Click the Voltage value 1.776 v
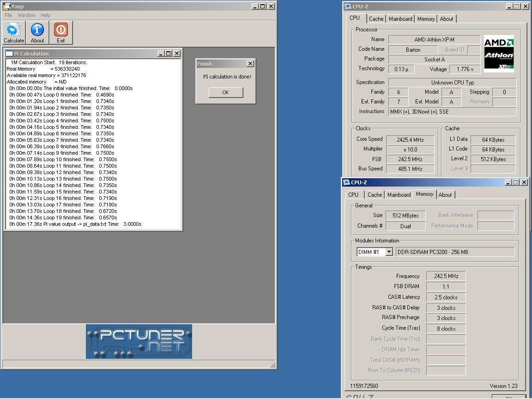The width and height of the screenshot is (532, 399). click(x=465, y=69)
